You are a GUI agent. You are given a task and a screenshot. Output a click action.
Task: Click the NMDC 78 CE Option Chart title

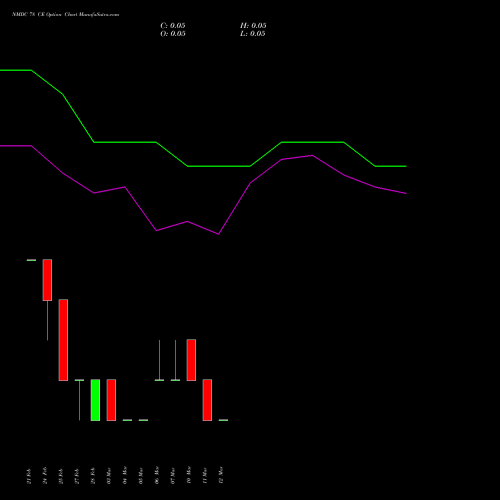[x=65, y=15]
